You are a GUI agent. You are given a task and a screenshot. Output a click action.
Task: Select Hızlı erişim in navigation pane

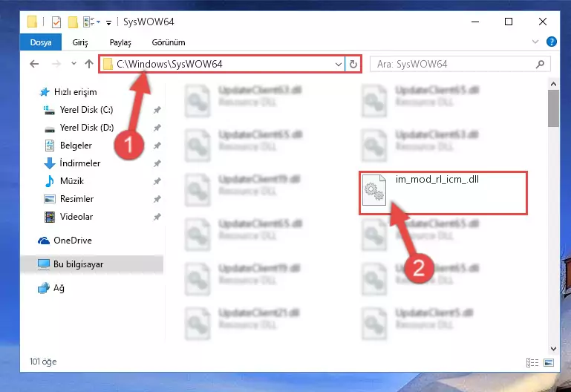tap(76, 92)
